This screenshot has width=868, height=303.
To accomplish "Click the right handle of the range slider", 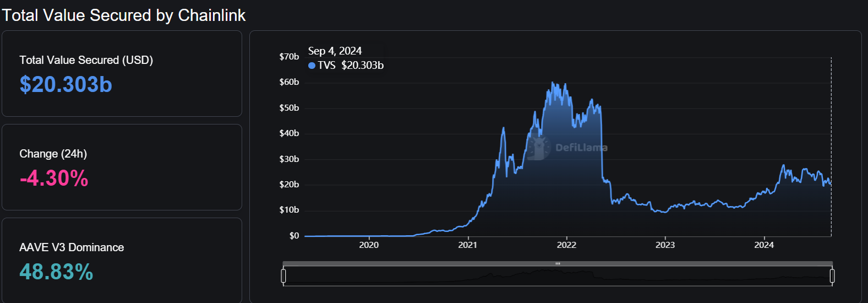I will [832, 275].
